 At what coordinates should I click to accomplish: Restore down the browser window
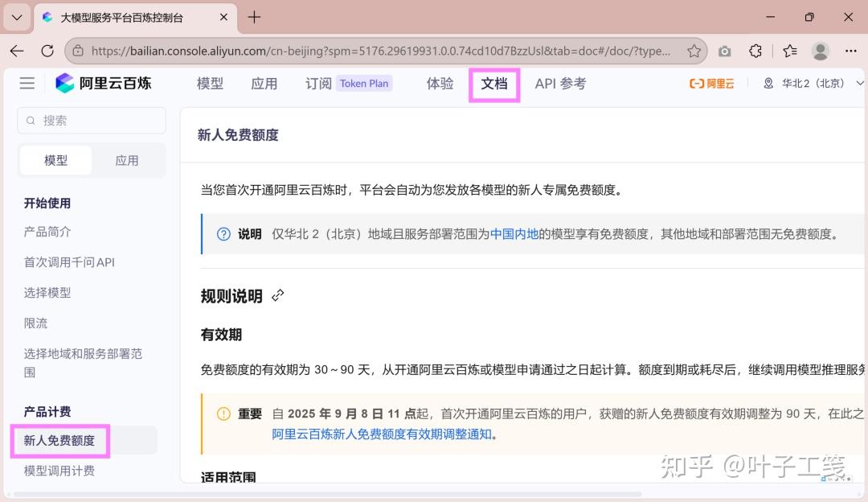tap(809, 17)
